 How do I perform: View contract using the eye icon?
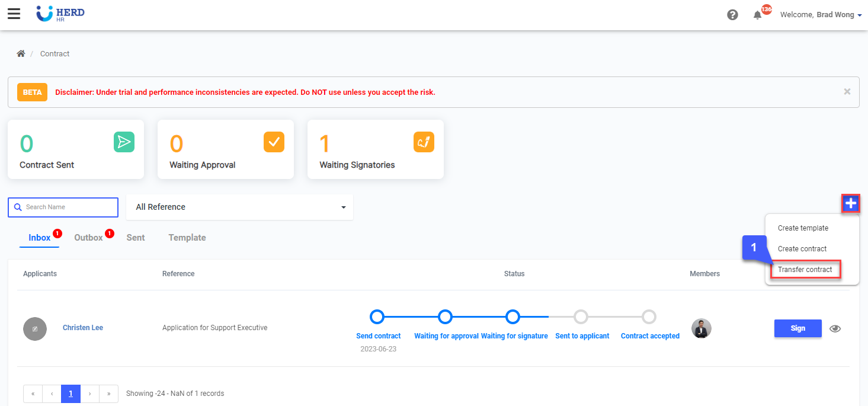pos(835,328)
